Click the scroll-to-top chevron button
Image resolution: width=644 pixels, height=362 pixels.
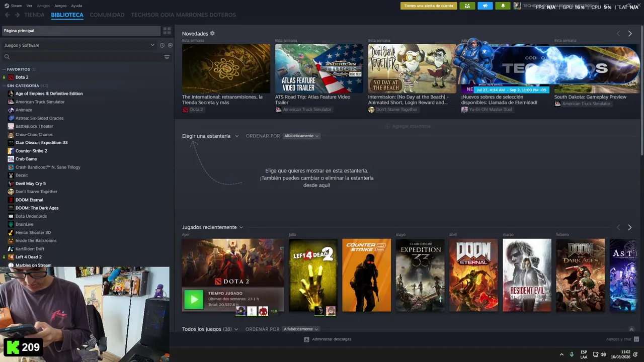point(631,330)
